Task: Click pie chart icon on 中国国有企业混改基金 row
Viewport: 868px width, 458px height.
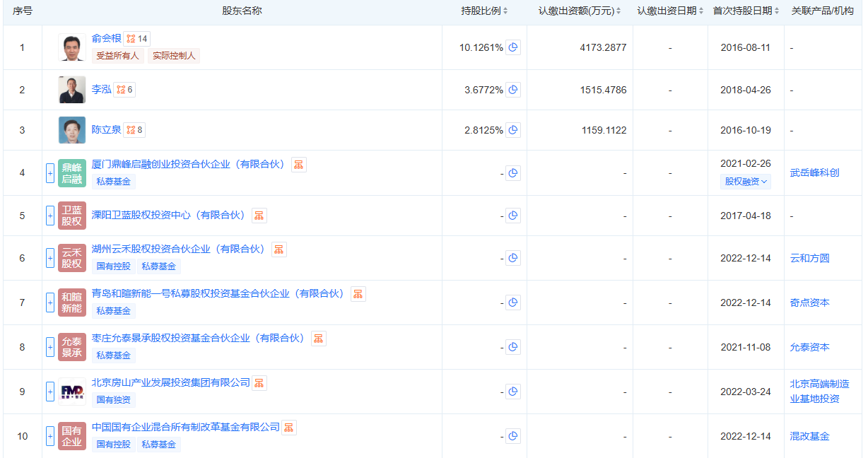Action: tap(513, 436)
